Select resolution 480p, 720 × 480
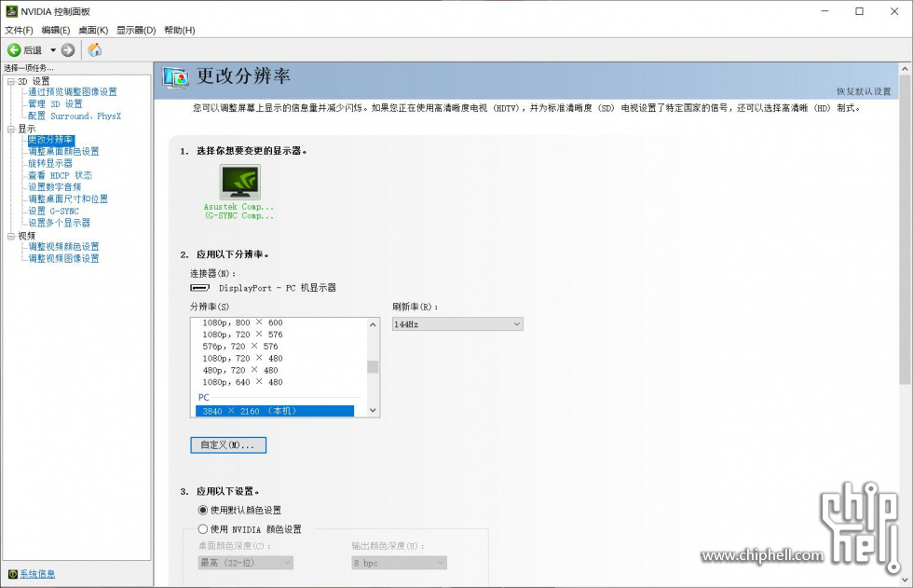The width and height of the screenshot is (913, 588). [240, 370]
